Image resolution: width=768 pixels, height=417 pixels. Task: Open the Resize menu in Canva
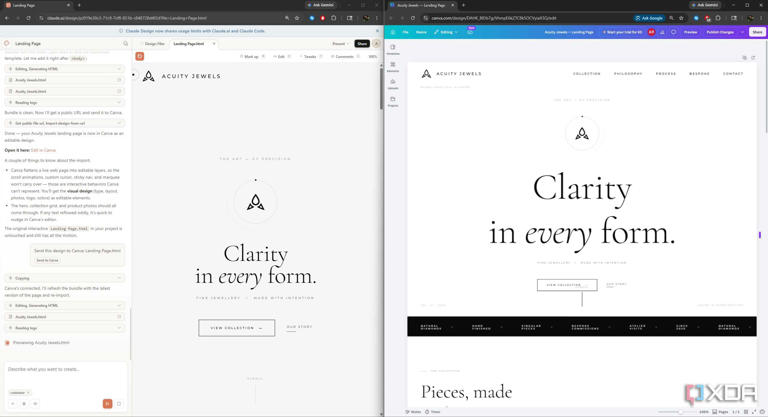tap(421, 32)
